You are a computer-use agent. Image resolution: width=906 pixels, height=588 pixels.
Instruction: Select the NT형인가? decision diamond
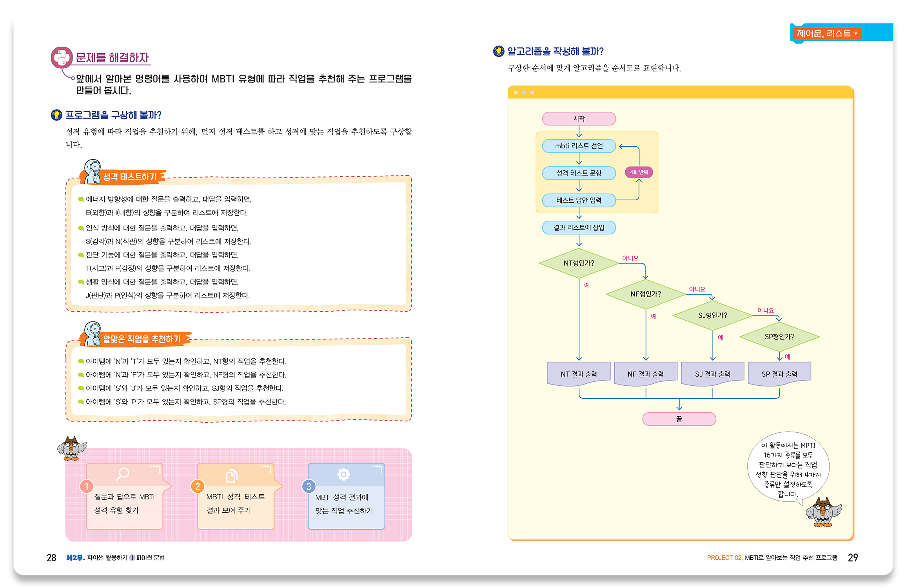(x=579, y=263)
